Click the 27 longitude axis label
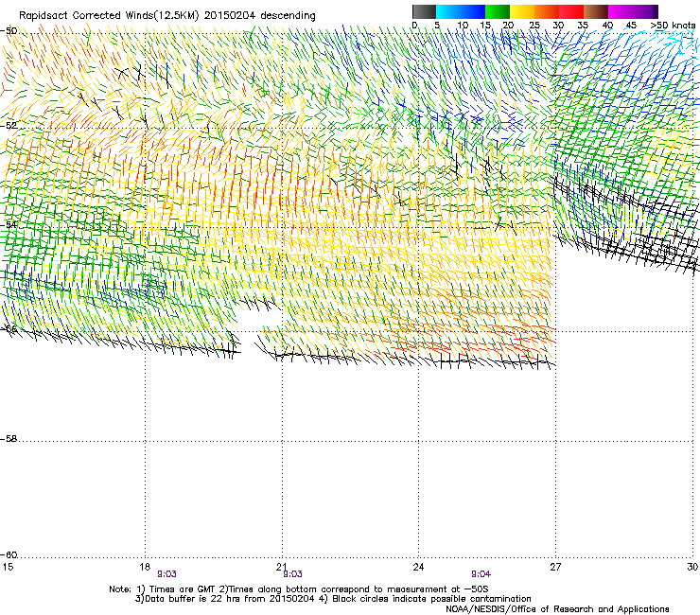The width and height of the screenshot is (700, 615). click(555, 567)
